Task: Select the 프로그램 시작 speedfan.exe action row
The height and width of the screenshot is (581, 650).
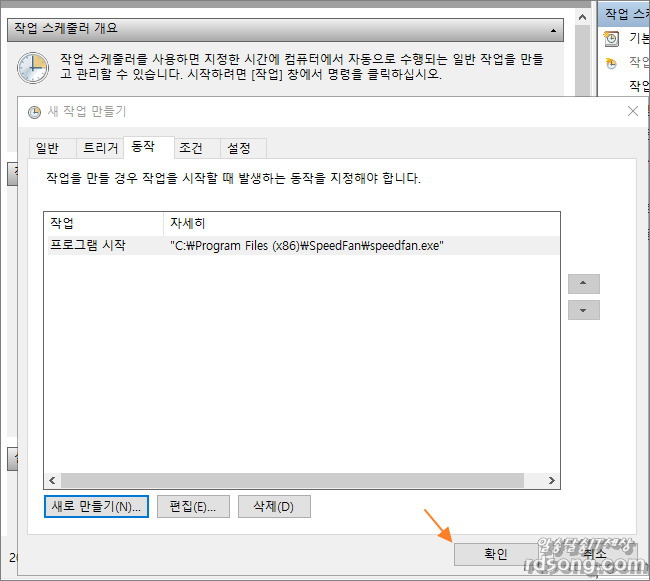Action: [x=300, y=246]
